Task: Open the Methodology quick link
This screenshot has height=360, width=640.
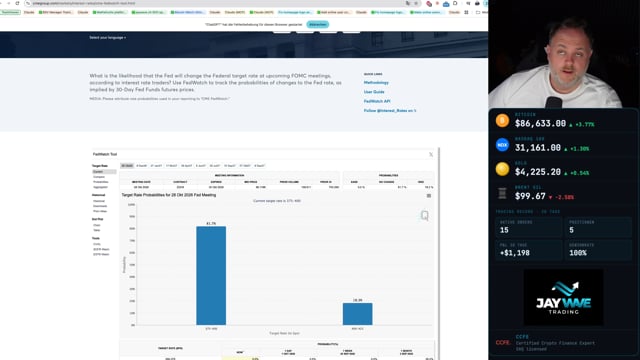Action: coord(376,82)
